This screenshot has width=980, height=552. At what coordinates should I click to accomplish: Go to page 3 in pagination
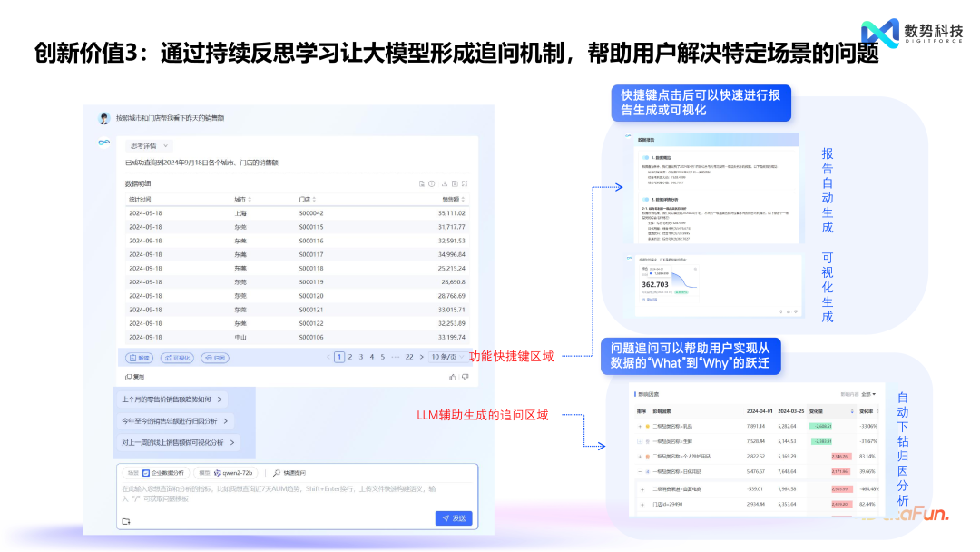click(x=360, y=357)
